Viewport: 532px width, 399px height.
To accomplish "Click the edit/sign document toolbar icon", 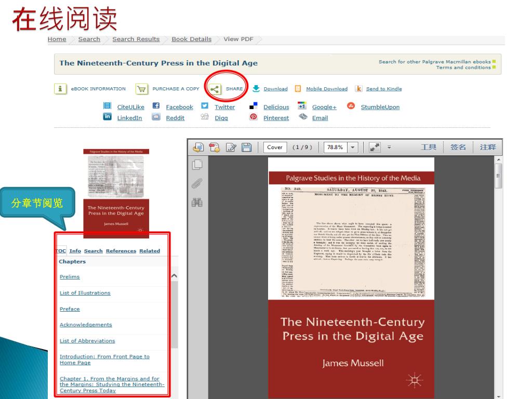I will pos(231,147).
